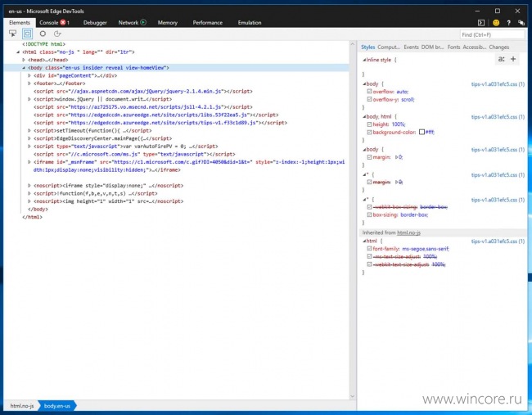Expand the head element node
The width and height of the screenshot is (532, 415).
(x=24, y=60)
